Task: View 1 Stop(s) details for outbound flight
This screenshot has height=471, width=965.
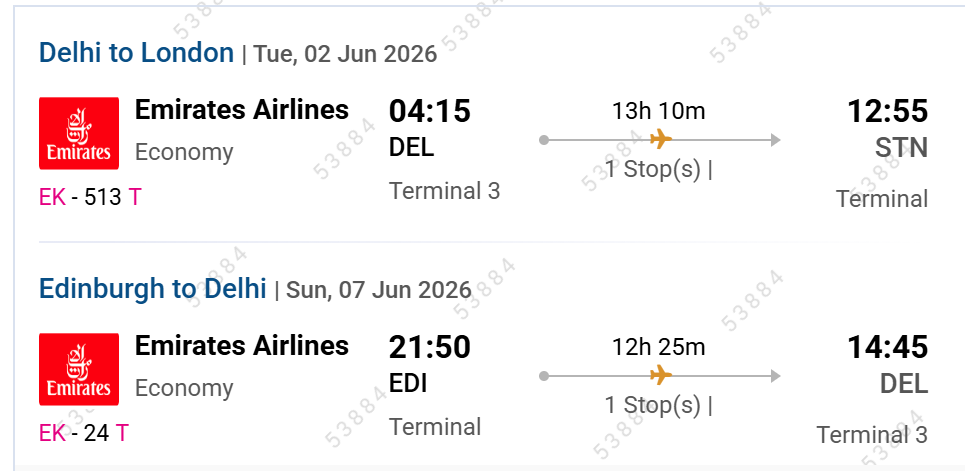Action: [658, 169]
